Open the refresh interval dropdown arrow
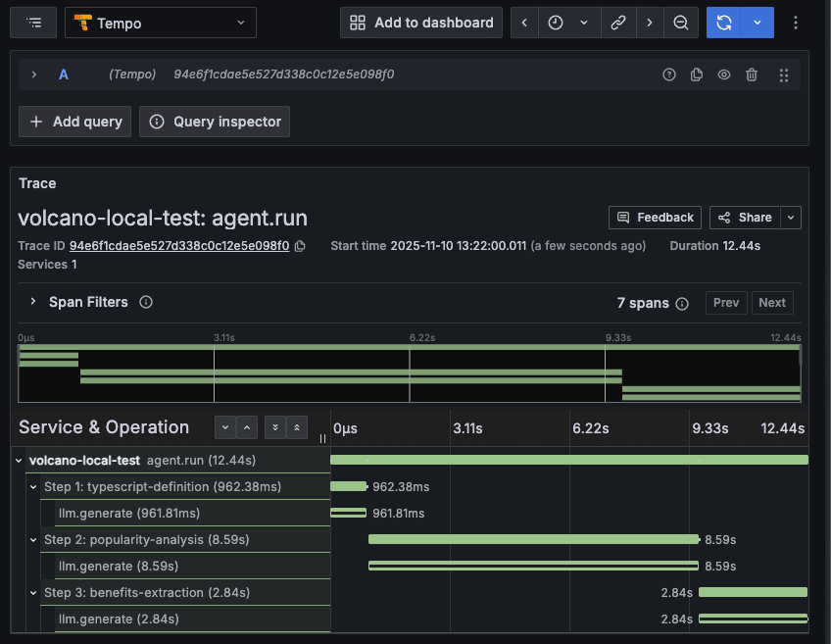This screenshot has height=644, width=831. [x=757, y=23]
